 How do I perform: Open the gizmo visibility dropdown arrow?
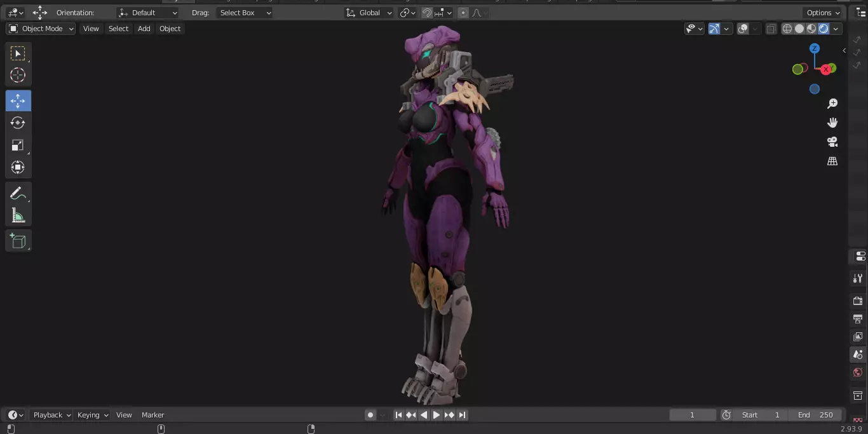pos(726,29)
